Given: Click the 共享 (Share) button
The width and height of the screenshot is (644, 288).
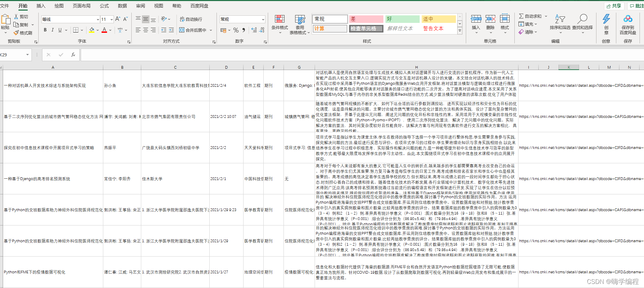Looking at the screenshot, I should coord(614,6).
